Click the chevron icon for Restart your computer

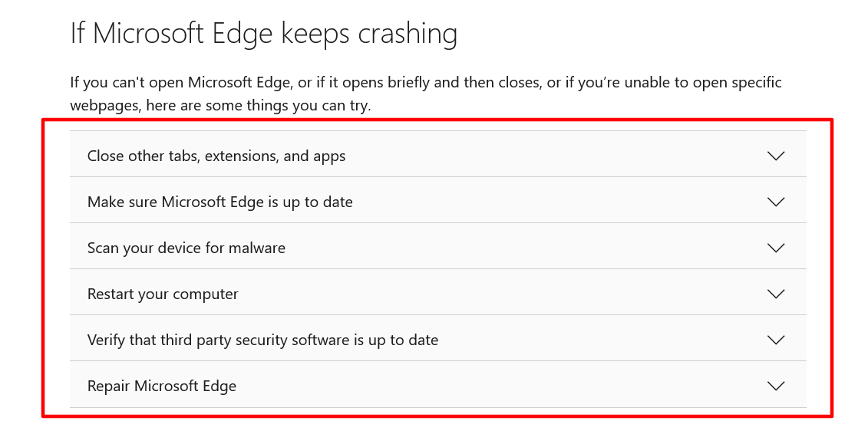coord(776,294)
